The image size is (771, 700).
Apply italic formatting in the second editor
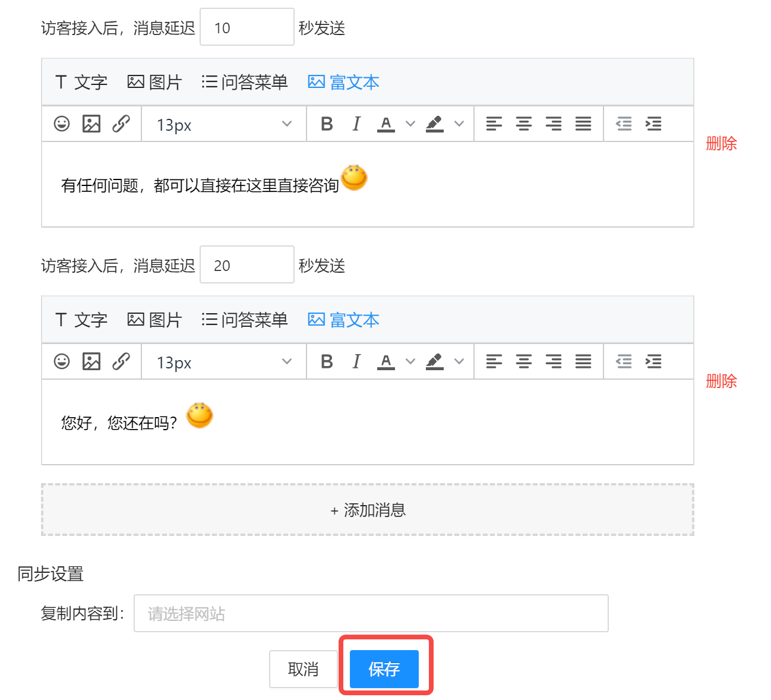pos(356,361)
